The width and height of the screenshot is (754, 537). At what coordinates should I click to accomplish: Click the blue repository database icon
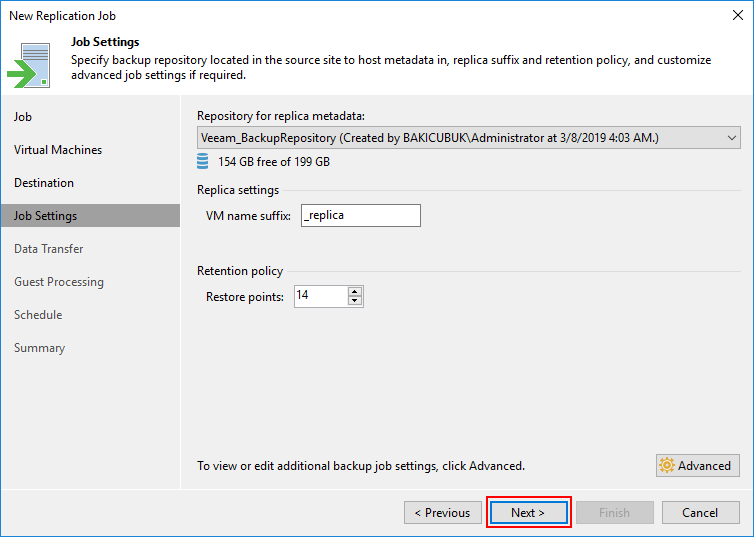coord(202,162)
